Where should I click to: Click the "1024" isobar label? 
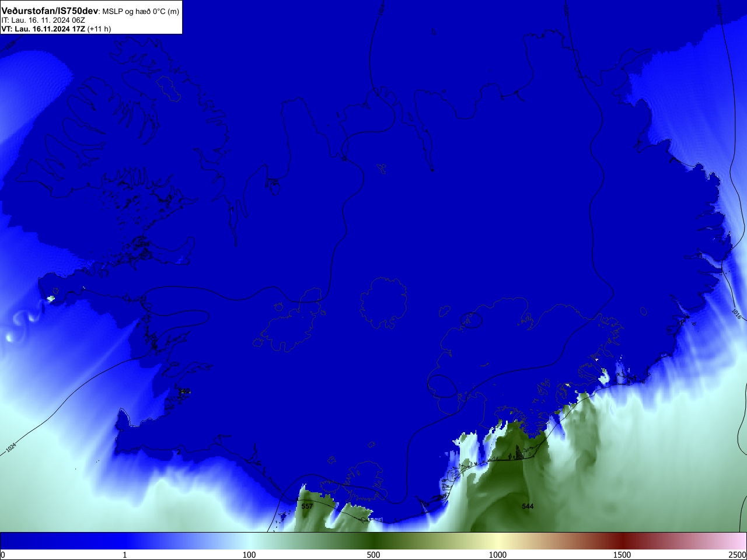[11, 448]
